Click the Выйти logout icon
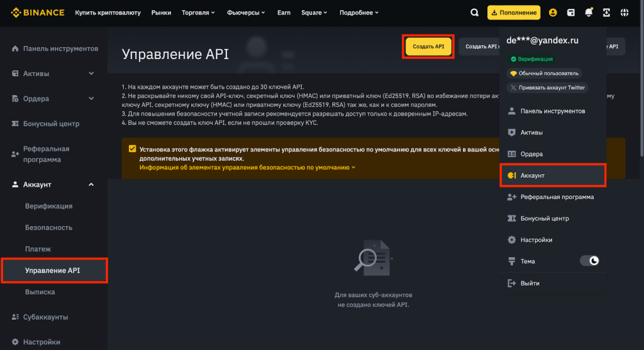 point(512,283)
